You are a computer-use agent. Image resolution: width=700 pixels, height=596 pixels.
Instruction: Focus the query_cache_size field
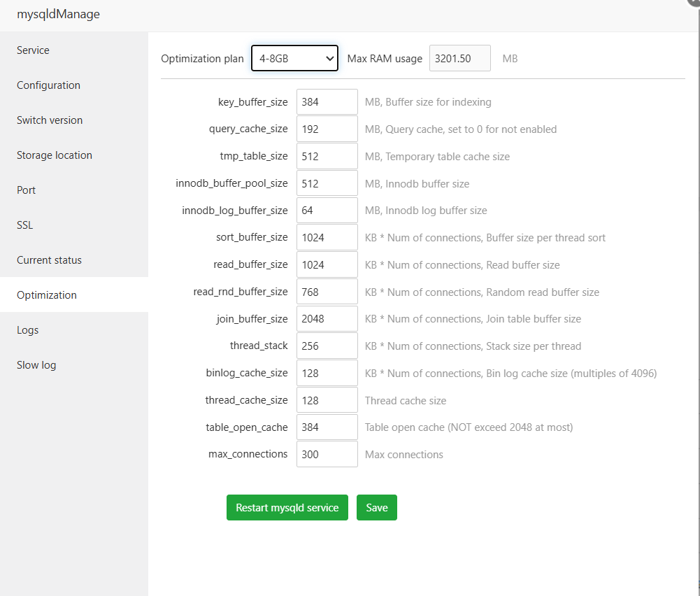pos(327,129)
